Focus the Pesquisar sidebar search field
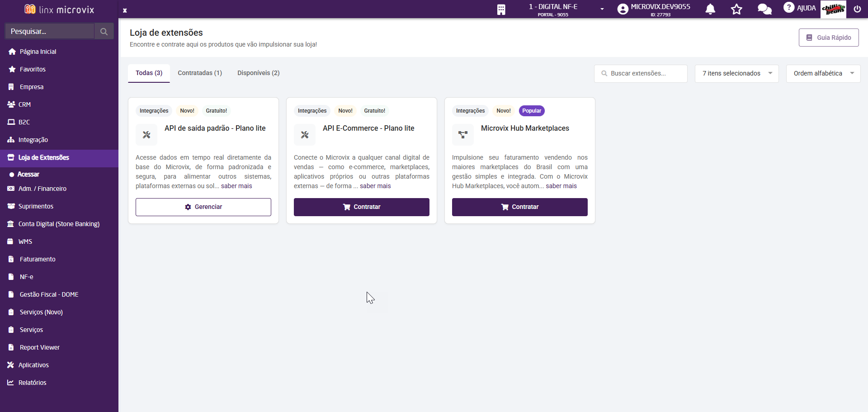Screen dimensions: 868x412 coord(50,31)
